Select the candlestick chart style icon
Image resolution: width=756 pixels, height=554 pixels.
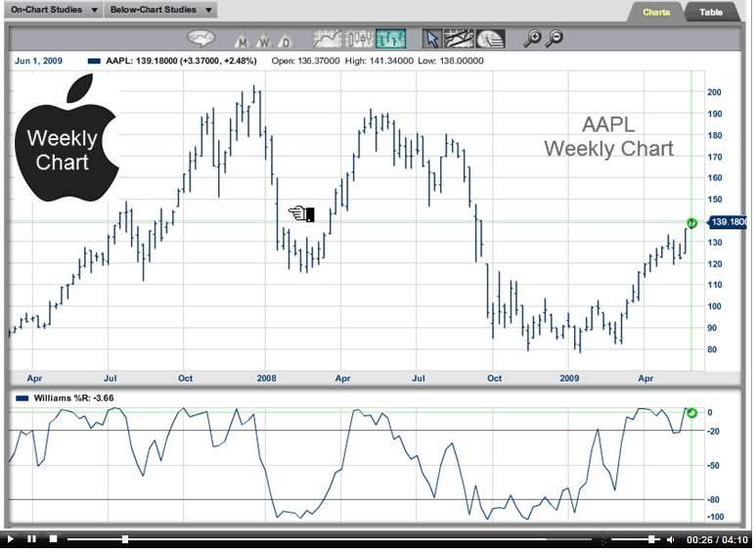coord(359,38)
